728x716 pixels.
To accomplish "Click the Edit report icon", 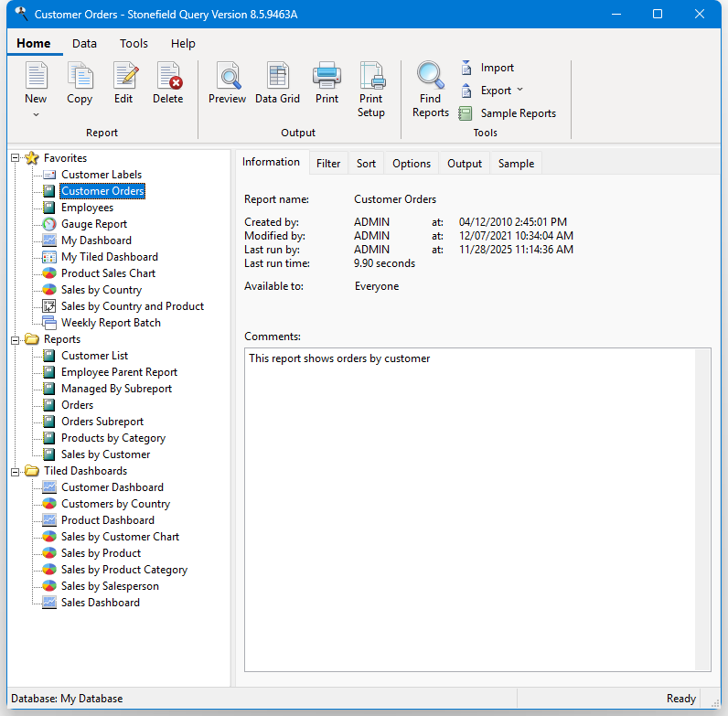I will (x=123, y=78).
